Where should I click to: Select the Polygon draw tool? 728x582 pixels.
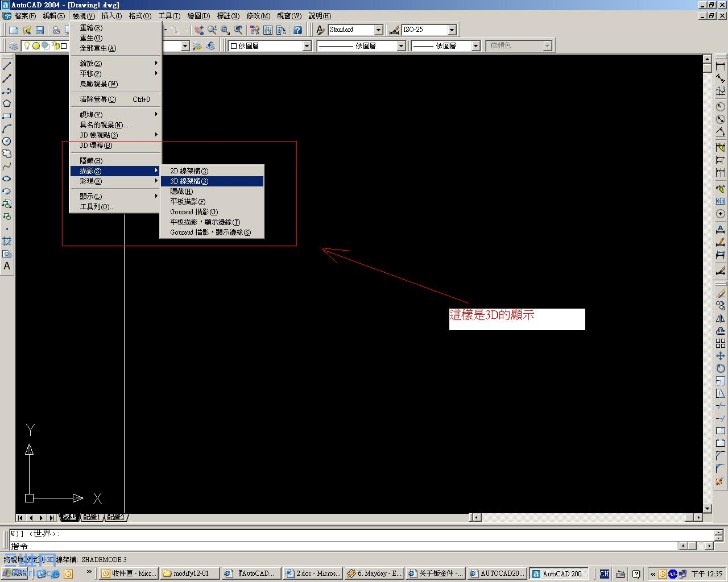pos(7,103)
